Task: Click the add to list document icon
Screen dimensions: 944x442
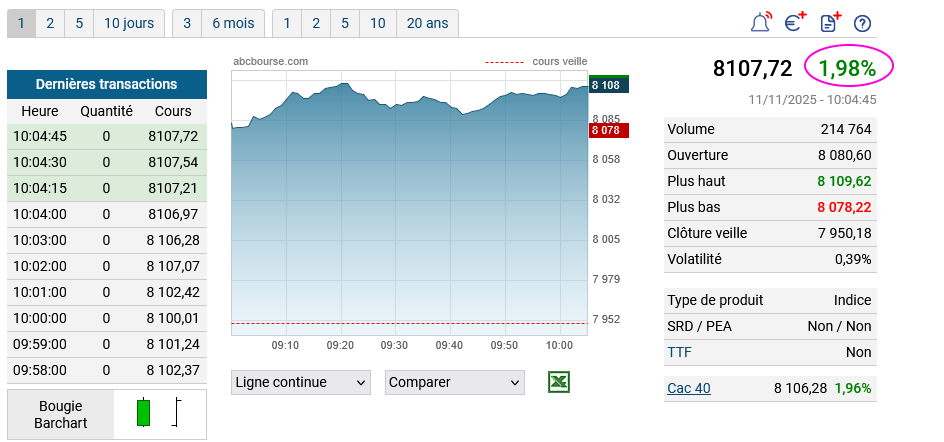Action: (829, 22)
